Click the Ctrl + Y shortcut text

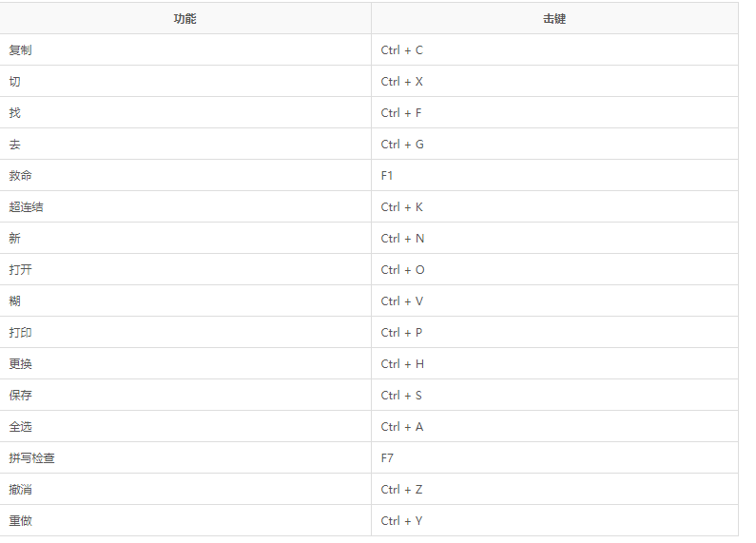(x=402, y=521)
